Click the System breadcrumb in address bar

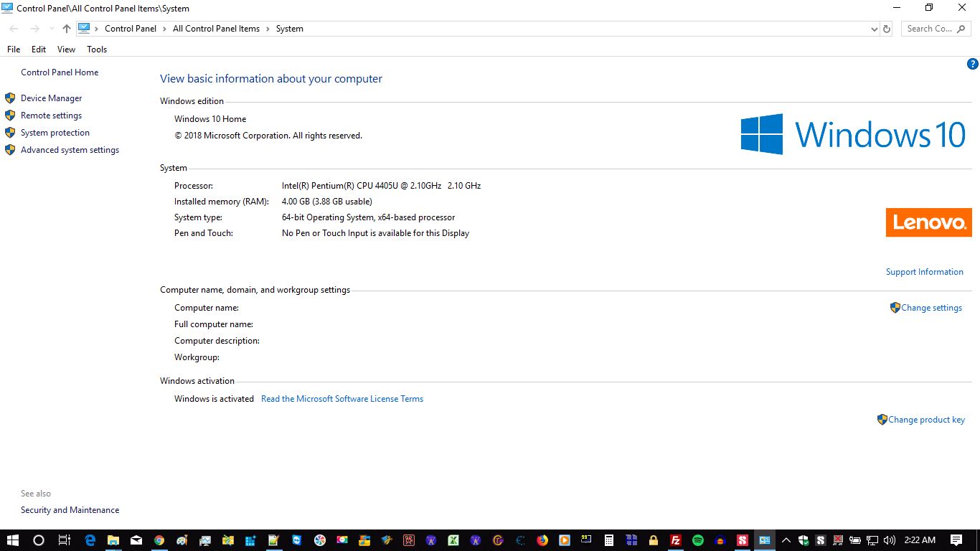[290, 29]
